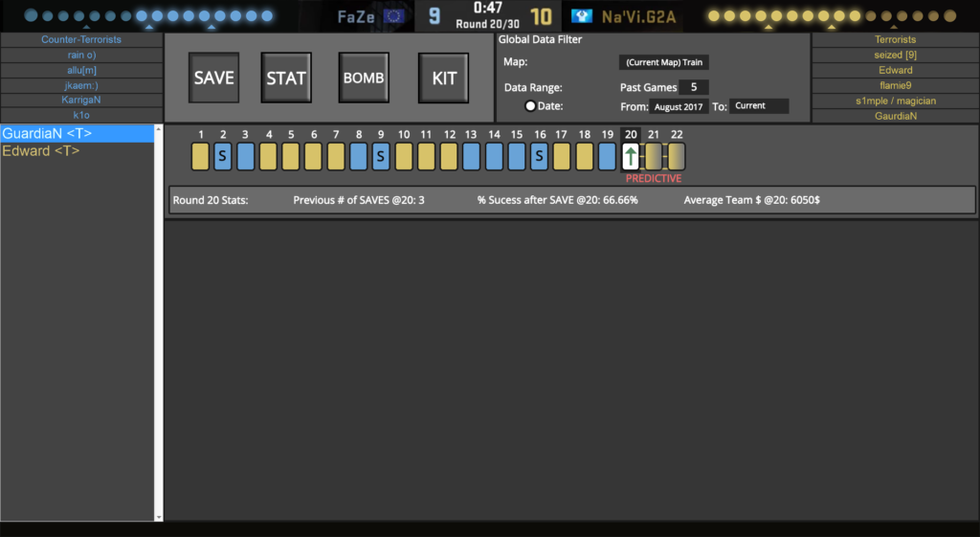980x537 pixels.
Task: Open the Map dropdown showing Train
Action: [664, 62]
